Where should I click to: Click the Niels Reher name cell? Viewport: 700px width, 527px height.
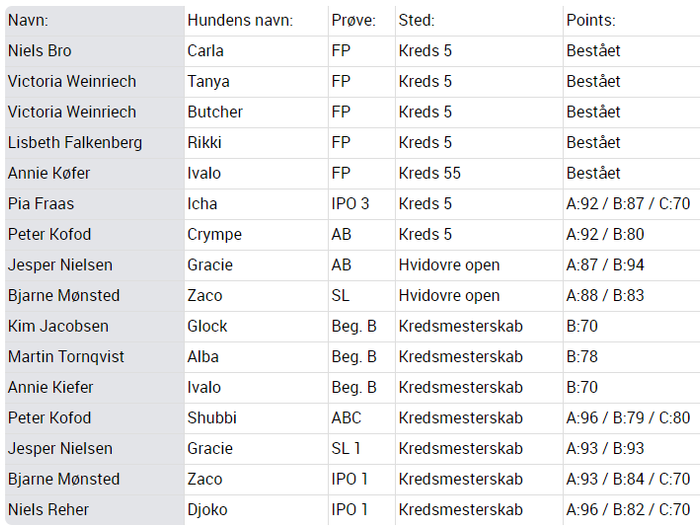point(95,510)
